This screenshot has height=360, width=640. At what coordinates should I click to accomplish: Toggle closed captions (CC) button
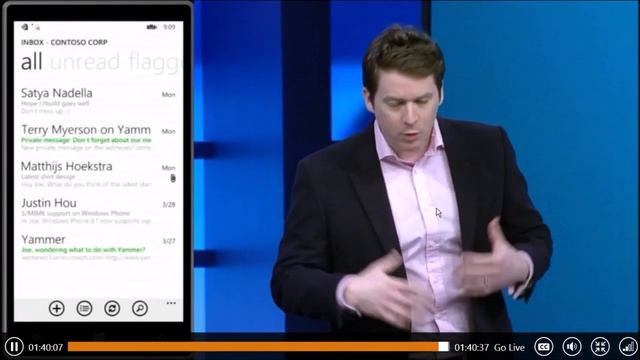(x=544, y=347)
